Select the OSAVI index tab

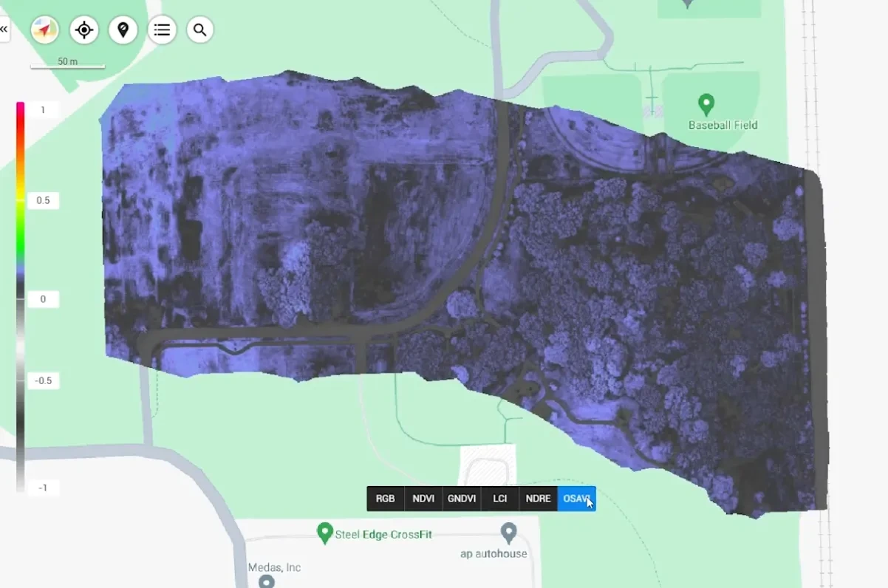click(577, 499)
